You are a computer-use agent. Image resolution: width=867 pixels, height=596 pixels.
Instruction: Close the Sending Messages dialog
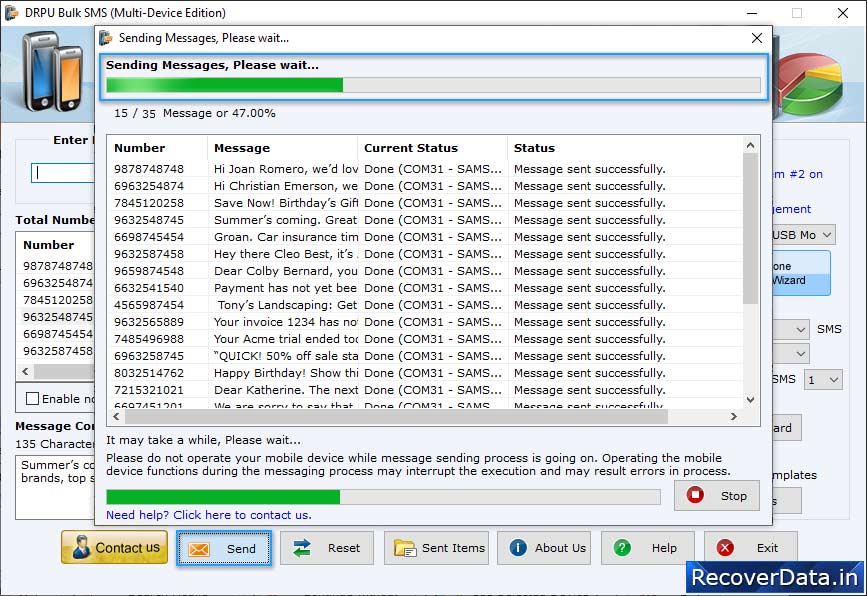click(757, 38)
